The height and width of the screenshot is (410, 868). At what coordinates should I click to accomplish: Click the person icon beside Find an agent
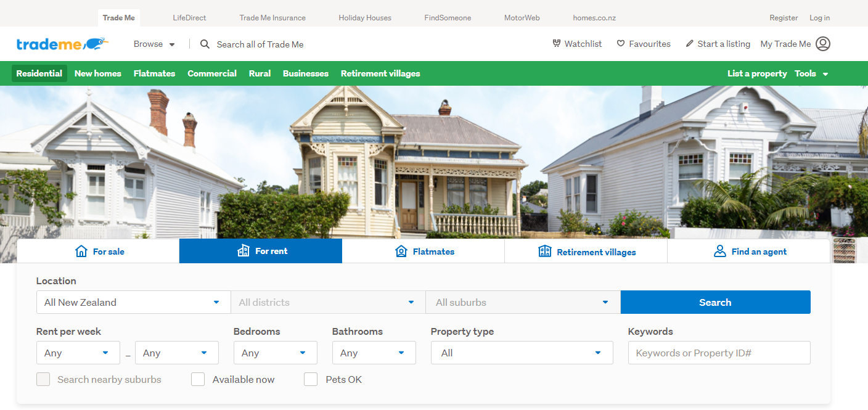(x=720, y=251)
